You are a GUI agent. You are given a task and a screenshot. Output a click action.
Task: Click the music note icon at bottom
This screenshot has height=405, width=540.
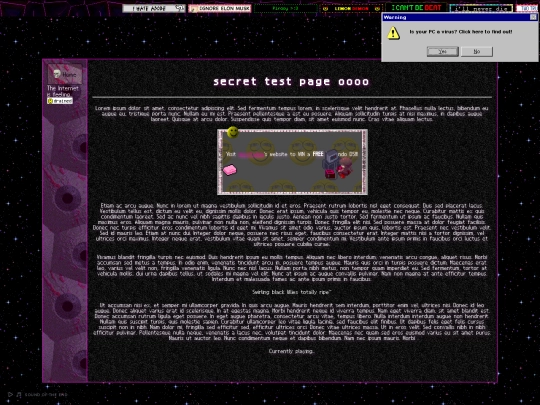(x=19, y=395)
